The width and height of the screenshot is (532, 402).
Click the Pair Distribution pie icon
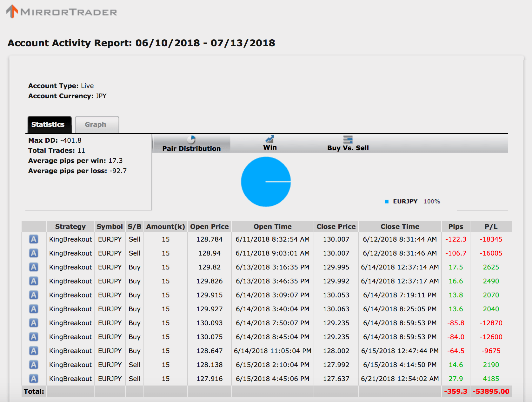point(191,139)
